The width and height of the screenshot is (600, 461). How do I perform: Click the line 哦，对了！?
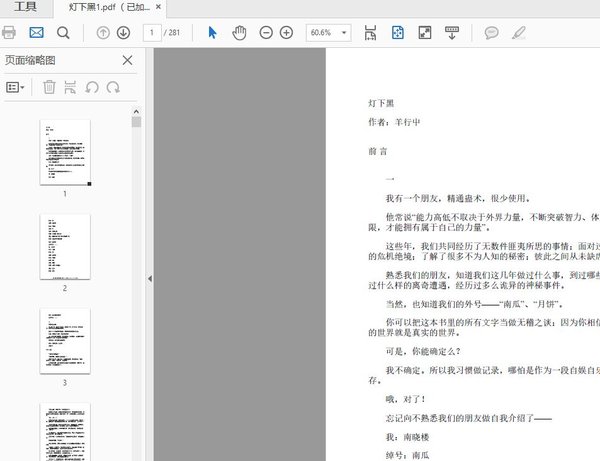coord(406,399)
